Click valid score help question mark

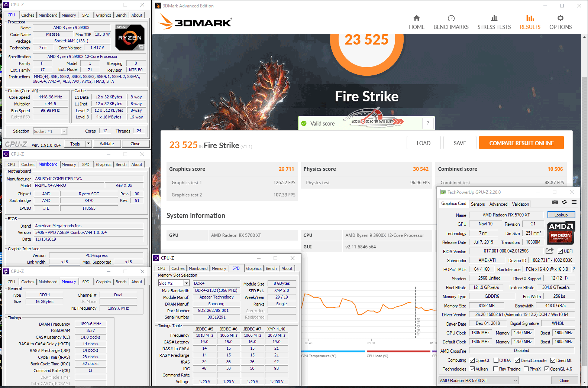(x=428, y=123)
